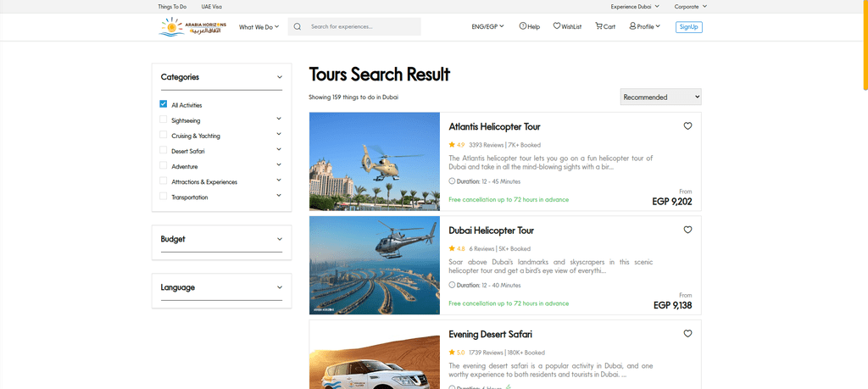Open the Dubai Helicopter Tour title link
868x389 pixels.
491,231
